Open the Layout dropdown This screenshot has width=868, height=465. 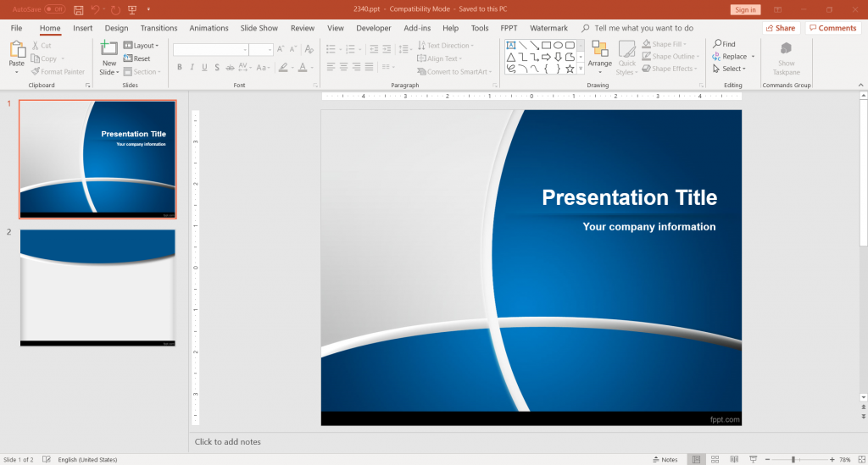coord(142,46)
